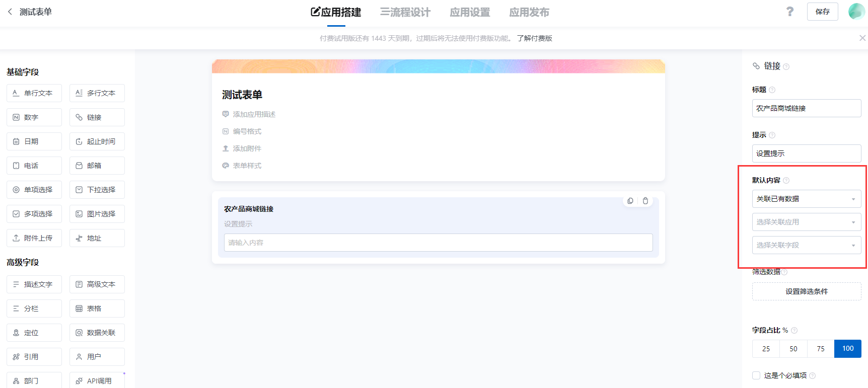Set field width to 50 percent
This screenshot has height=388, width=868.
(793, 349)
